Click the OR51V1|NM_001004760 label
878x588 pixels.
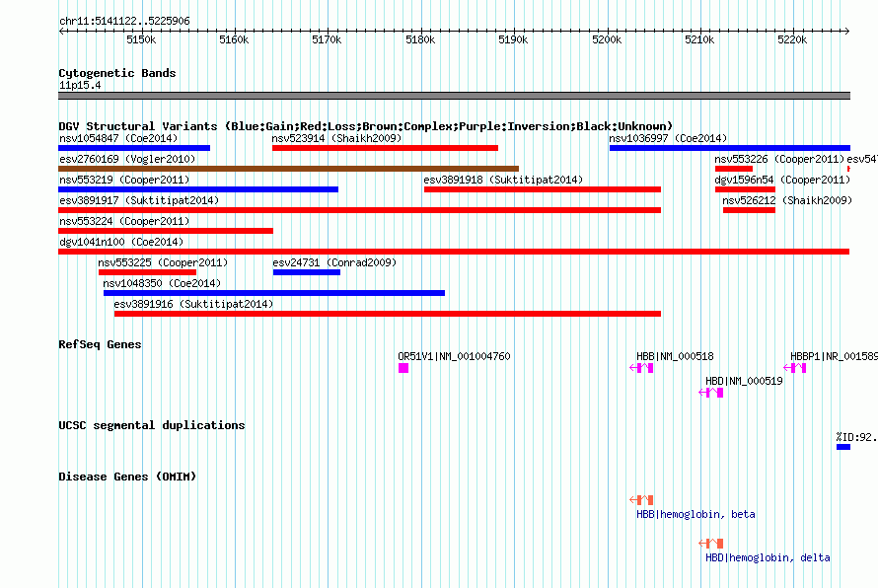454,356
